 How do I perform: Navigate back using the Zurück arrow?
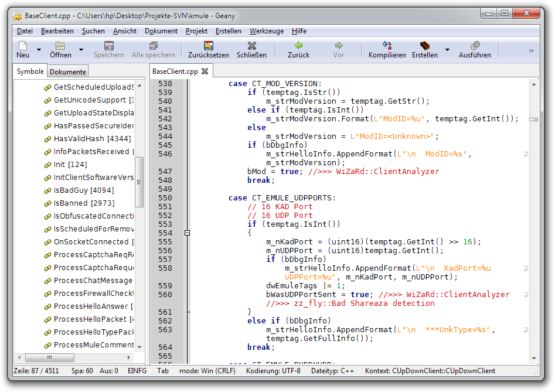click(x=298, y=46)
